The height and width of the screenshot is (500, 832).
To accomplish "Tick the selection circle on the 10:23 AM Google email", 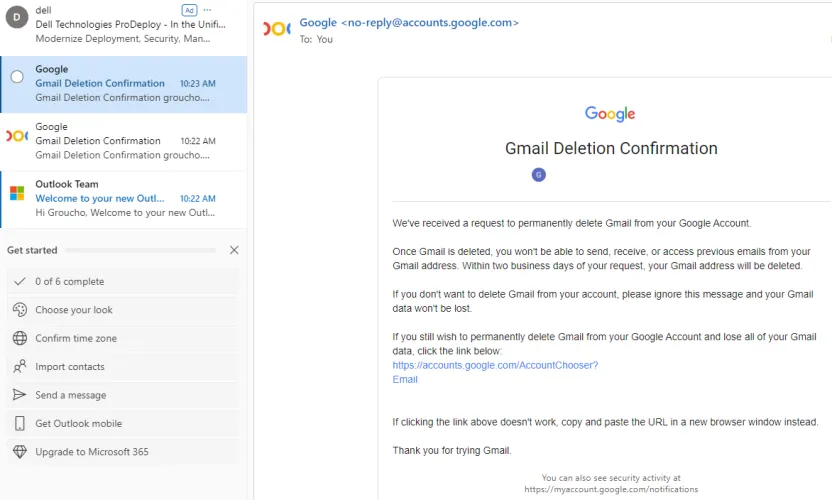I will [17, 77].
